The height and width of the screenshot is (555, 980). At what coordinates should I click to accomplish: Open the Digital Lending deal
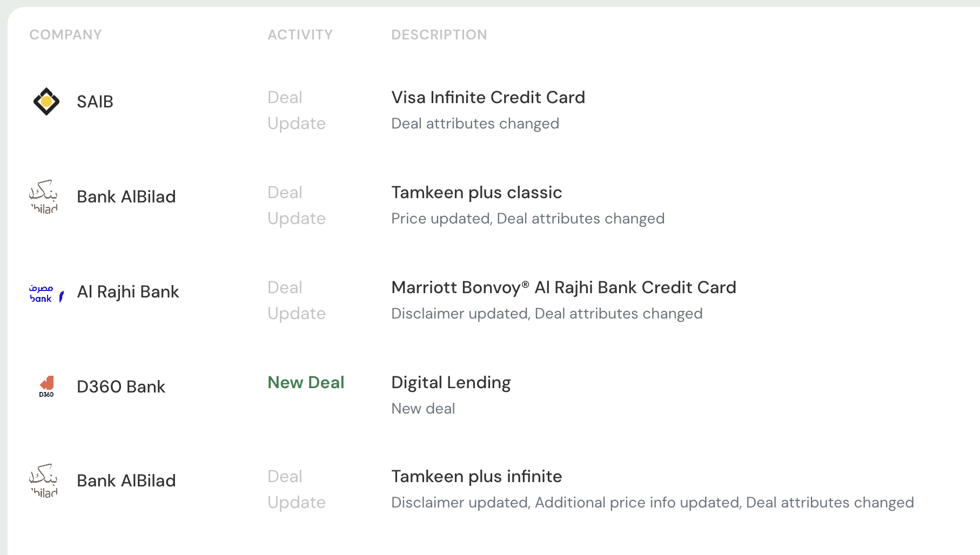[x=451, y=382]
